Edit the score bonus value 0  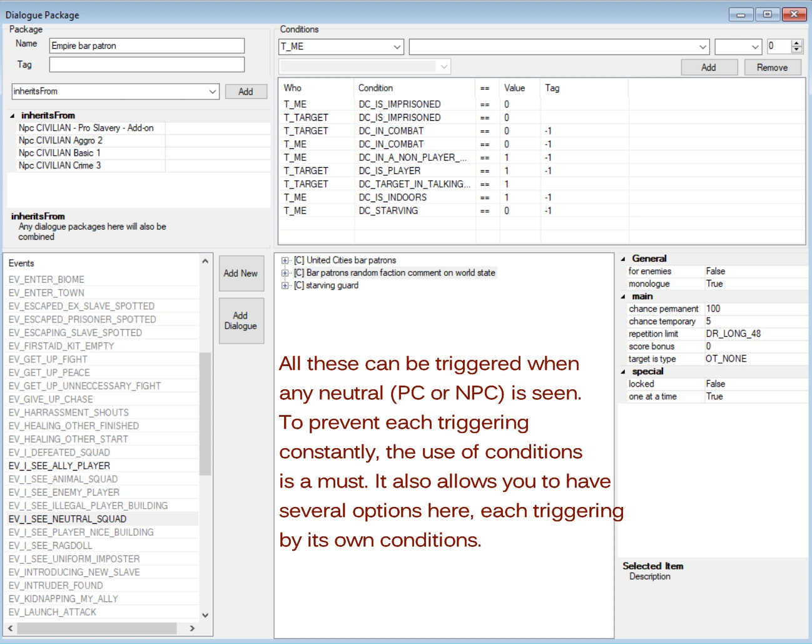(755, 346)
